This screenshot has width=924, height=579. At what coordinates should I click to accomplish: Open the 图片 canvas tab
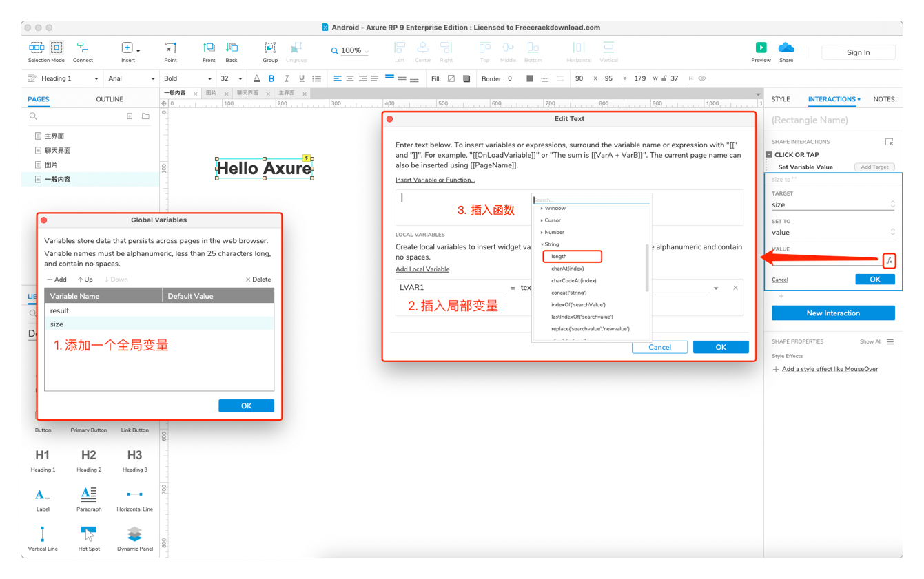click(x=211, y=93)
